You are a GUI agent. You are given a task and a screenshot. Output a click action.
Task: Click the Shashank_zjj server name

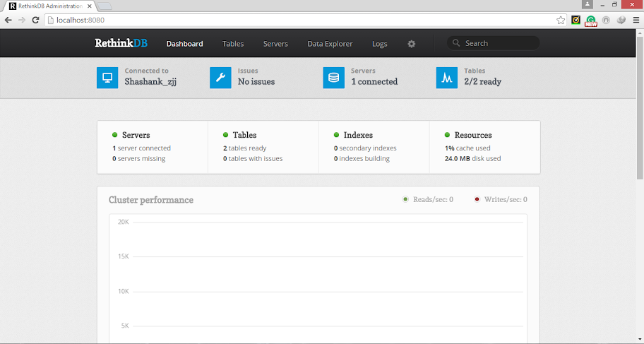click(x=150, y=81)
